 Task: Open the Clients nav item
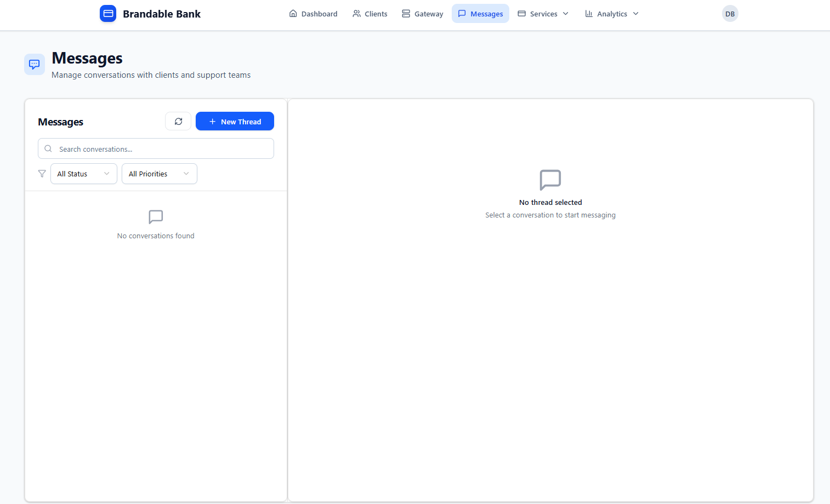tap(370, 14)
